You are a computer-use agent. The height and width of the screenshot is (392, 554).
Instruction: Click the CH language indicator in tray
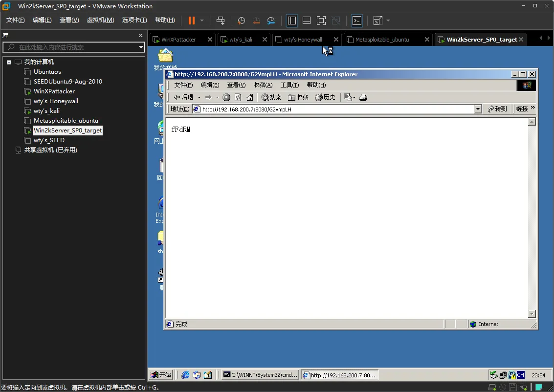click(x=520, y=375)
